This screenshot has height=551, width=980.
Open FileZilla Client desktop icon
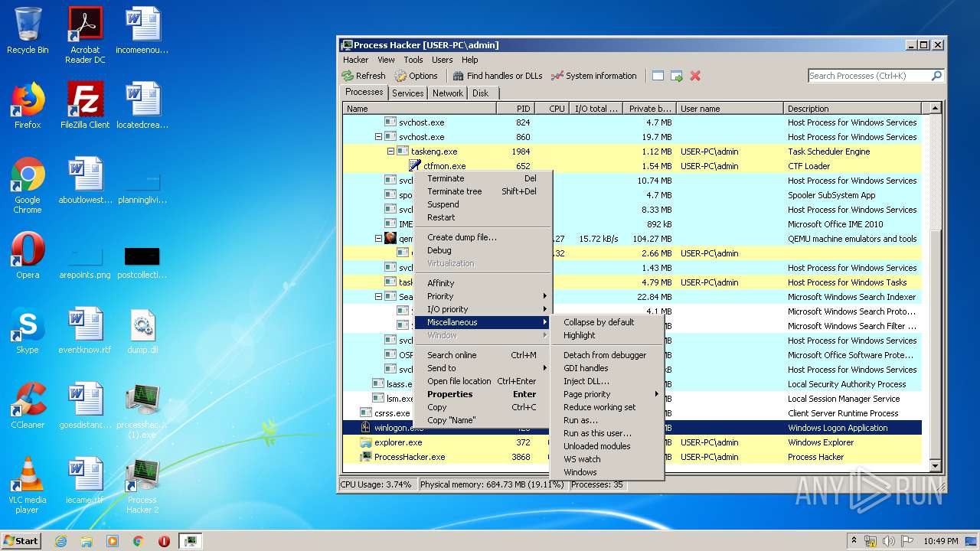[85, 106]
